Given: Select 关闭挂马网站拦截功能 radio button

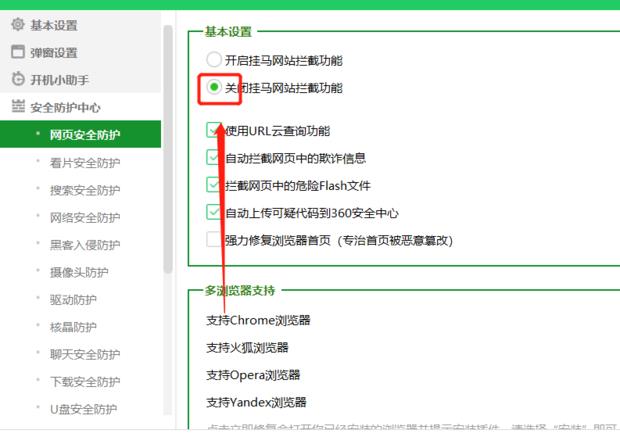Looking at the screenshot, I should coord(214,87).
